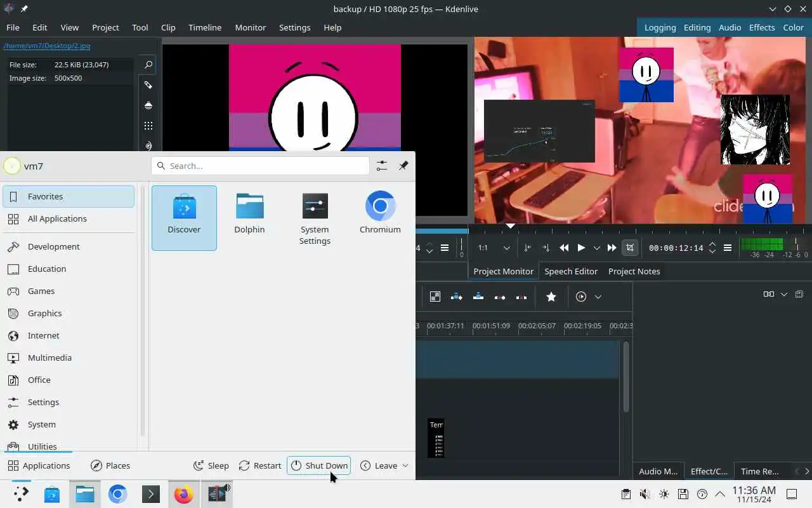This screenshot has height=508, width=812.
Task: Click the dotted grid icon in the left panel
Action: click(x=148, y=126)
